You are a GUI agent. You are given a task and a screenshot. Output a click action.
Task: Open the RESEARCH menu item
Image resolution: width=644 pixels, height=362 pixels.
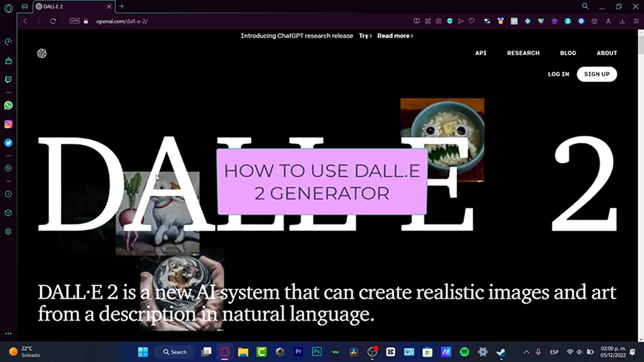pos(523,53)
